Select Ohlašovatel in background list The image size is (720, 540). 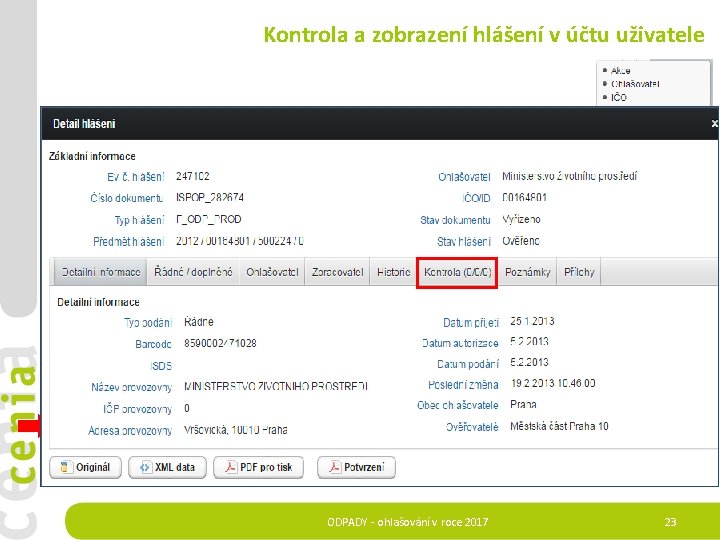tap(635, 84)
